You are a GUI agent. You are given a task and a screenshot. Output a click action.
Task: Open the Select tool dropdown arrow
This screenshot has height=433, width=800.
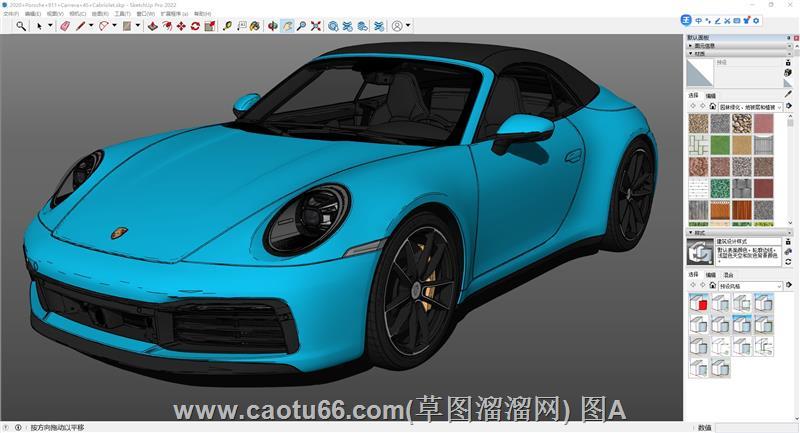50,26
